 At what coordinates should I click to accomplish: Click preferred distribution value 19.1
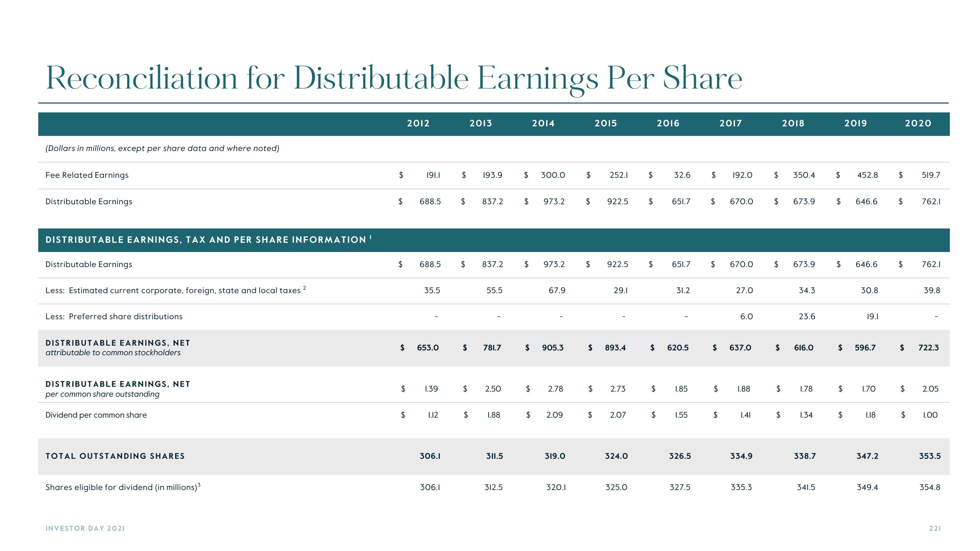tap(872, 316)
